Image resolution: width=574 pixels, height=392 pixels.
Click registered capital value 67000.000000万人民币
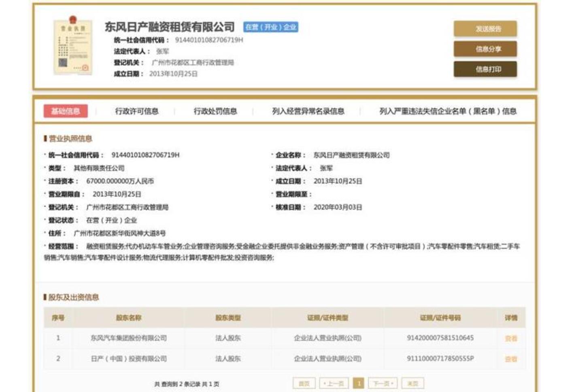pyautogui.click(x=120, y=181)
